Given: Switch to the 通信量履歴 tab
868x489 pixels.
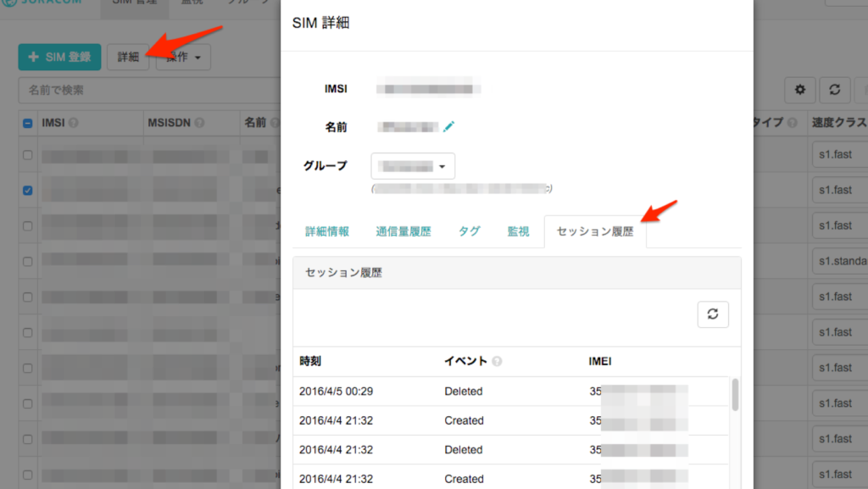Looking at the screenshot, I should click(x=404, y=230).
